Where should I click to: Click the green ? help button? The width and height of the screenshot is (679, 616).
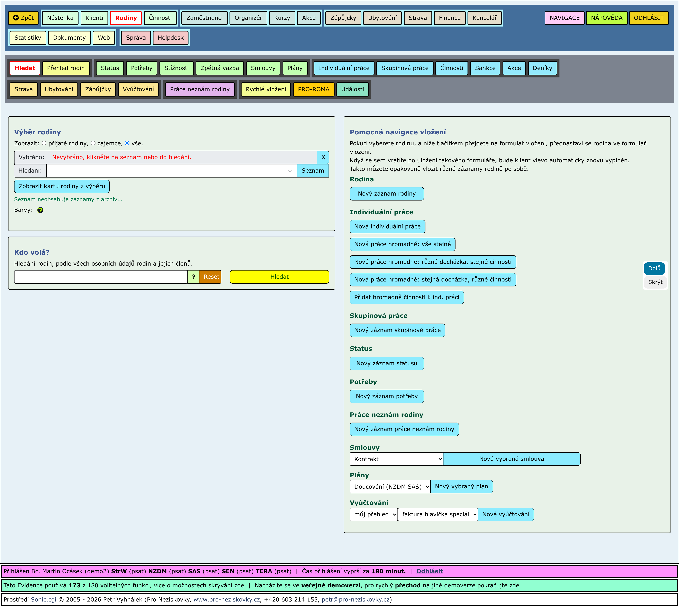point(193,277)
